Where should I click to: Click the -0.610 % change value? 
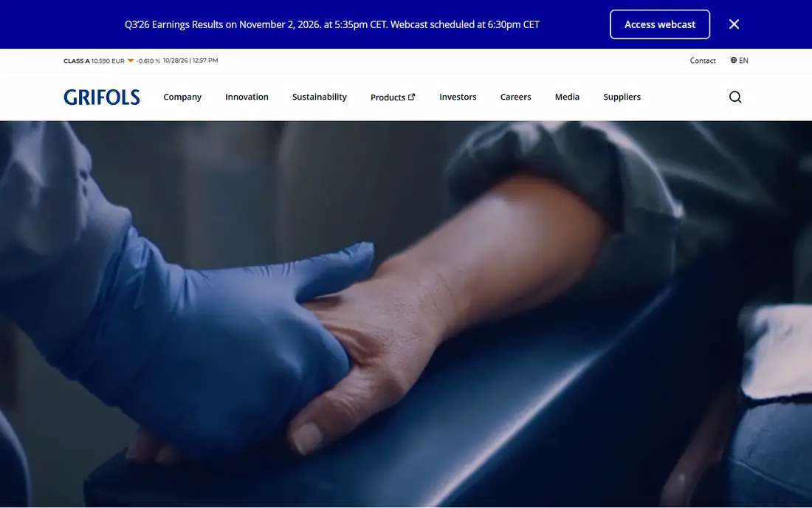pos(148,61)
